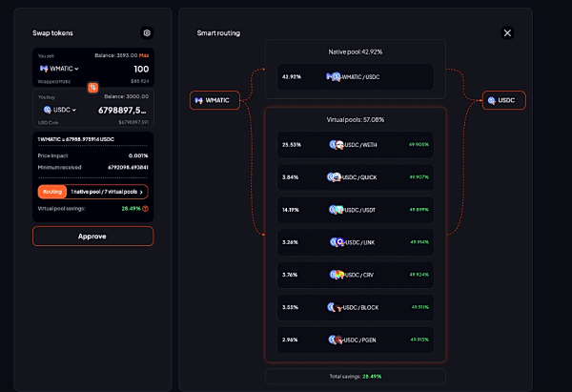Click the Approve button
The image size is (572, 392).
[x=92, y=237]
